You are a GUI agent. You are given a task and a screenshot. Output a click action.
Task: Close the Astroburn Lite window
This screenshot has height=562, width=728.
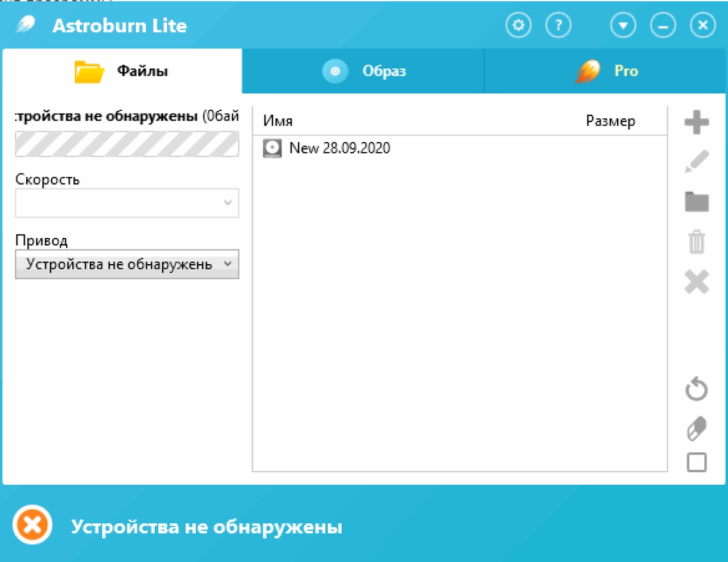[703, 26]
